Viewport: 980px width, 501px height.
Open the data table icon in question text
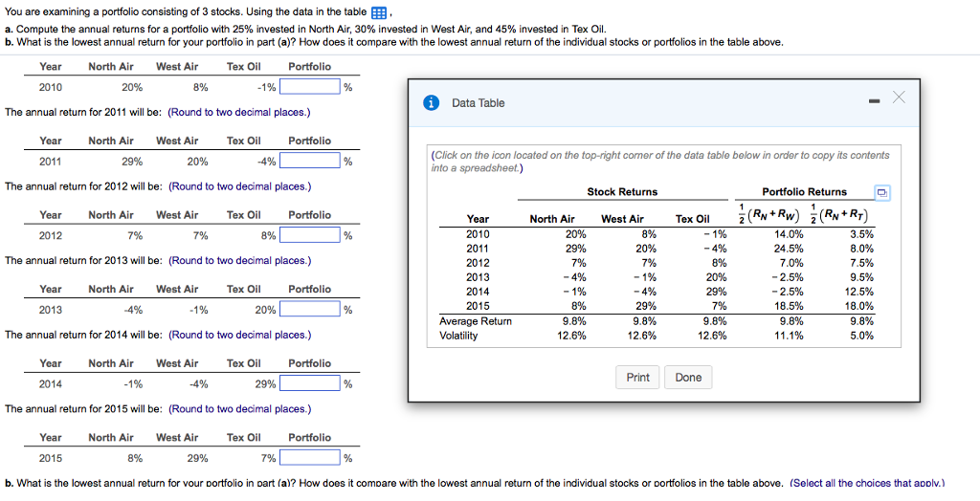380,14
